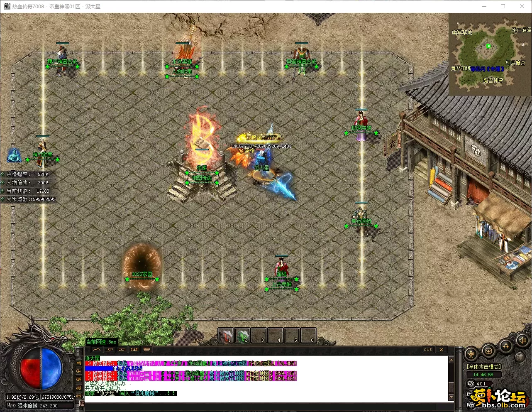Click the blue meditating figure buff icon

[14, 155]
